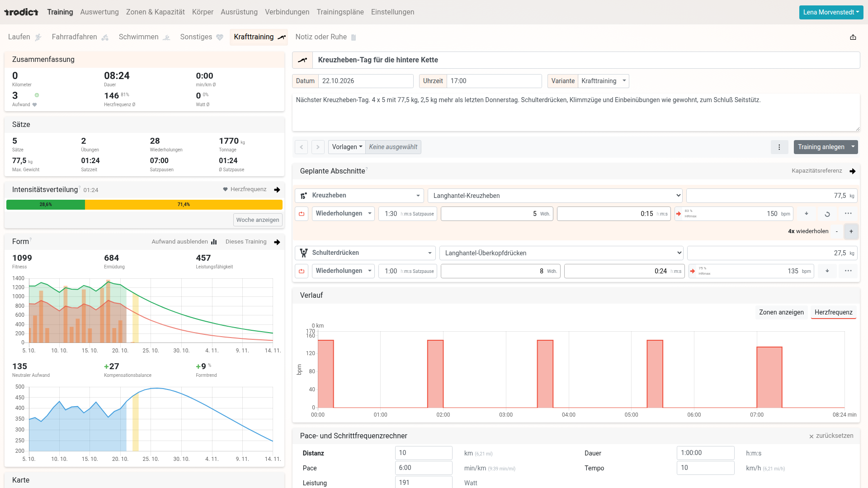Open the ellipsis menu in Kreuzheben set row

coord(848,214)
